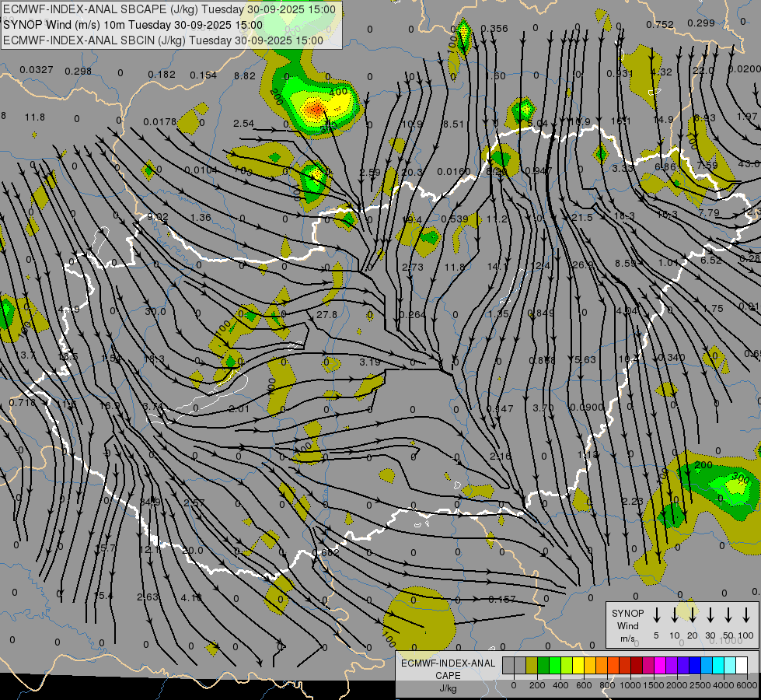This screenshot has height=700, width=761.
Task: Click the map value 0.356
Action: click(x=494, y=29)
